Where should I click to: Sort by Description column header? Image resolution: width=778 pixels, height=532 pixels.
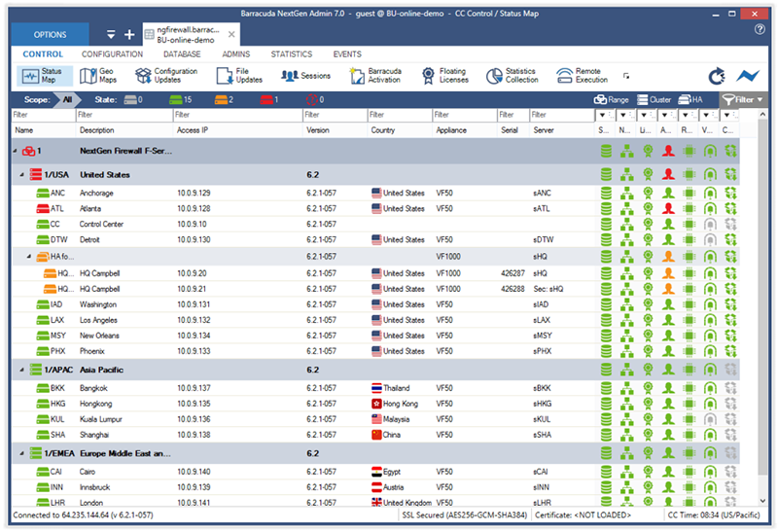coord(124,130)
